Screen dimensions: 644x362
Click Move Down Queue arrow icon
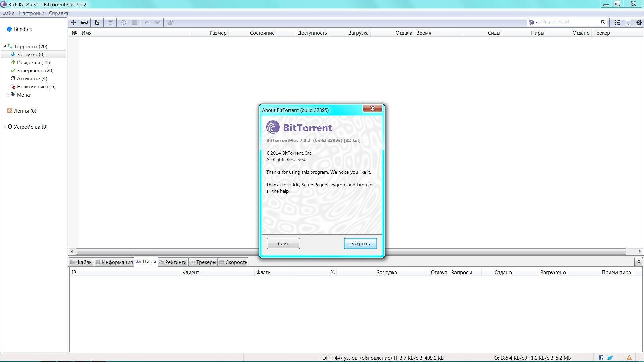157,22
